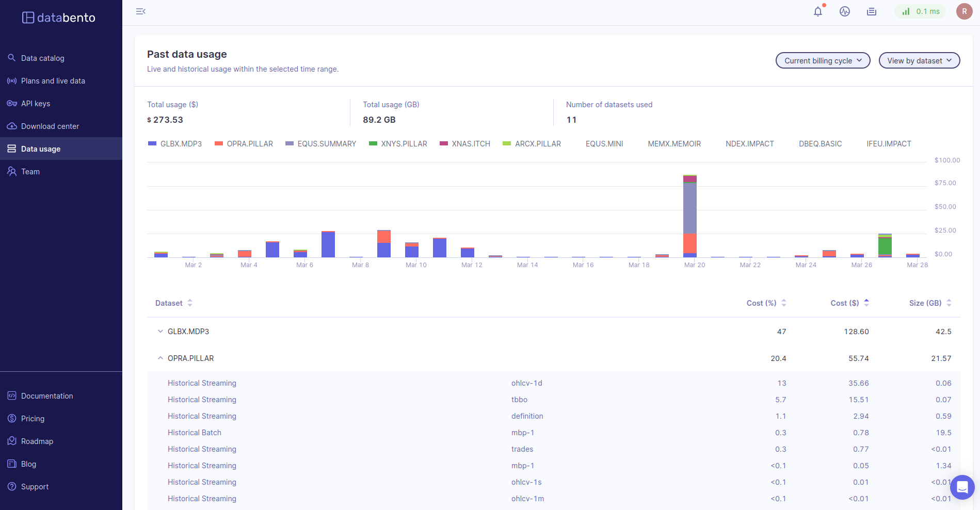Collapse the sidebar using the menu icon
Image resolution: width=980 pixels, height=510 pixels.
(140, 11)
